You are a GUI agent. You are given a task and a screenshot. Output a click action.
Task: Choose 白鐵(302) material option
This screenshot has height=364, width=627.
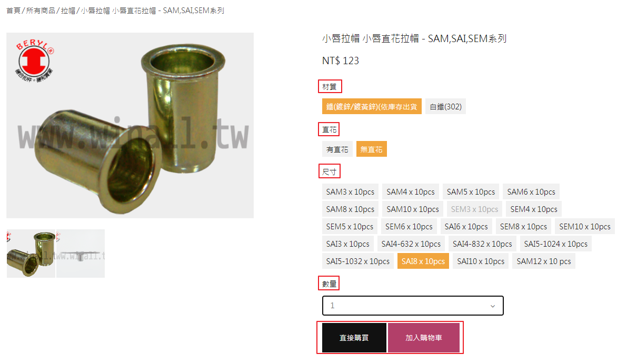[x=445, y=107]
